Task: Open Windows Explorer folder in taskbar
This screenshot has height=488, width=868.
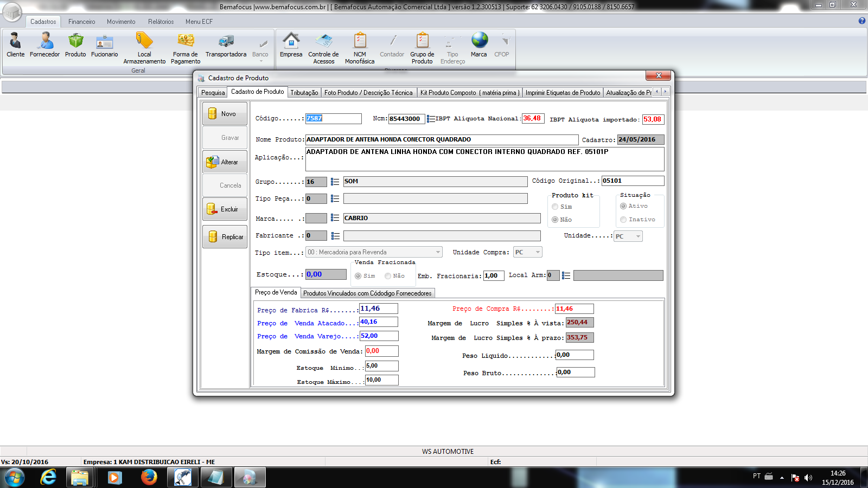Action: pos(80,477)
